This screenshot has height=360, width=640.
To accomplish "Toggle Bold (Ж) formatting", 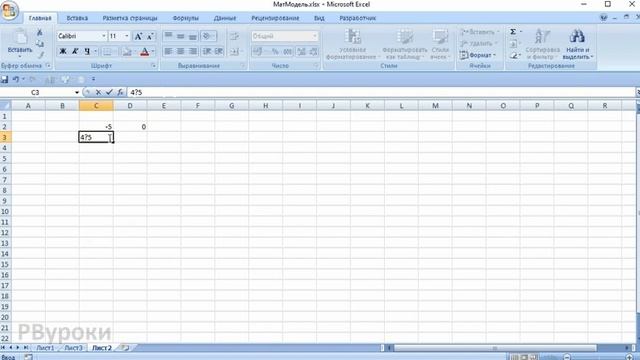I will point(62,51).
